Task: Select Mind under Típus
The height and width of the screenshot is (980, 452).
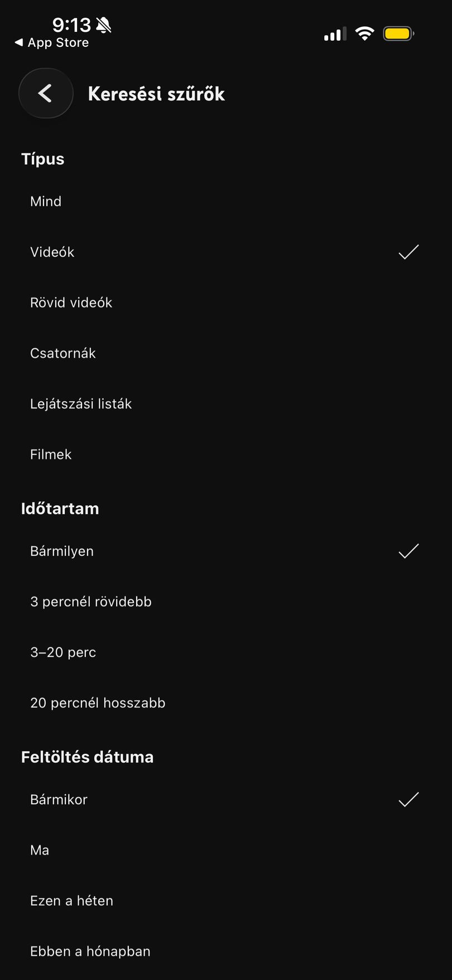Action: click(226, 201)
